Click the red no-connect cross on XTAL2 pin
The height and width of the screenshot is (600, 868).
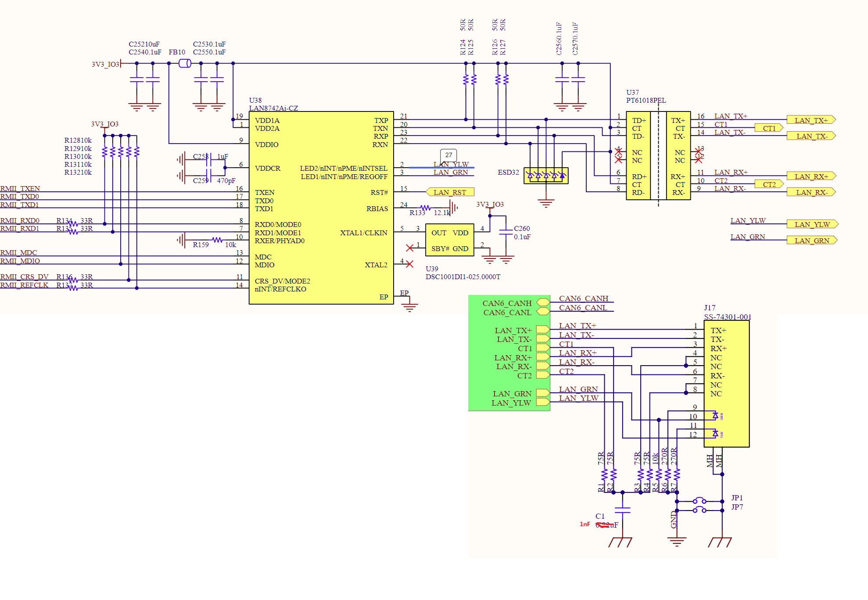click(x=409, y=264)
